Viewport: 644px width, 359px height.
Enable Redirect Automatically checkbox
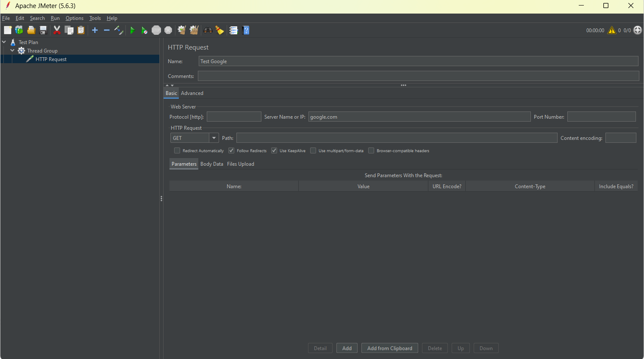[x=177, y=150]
